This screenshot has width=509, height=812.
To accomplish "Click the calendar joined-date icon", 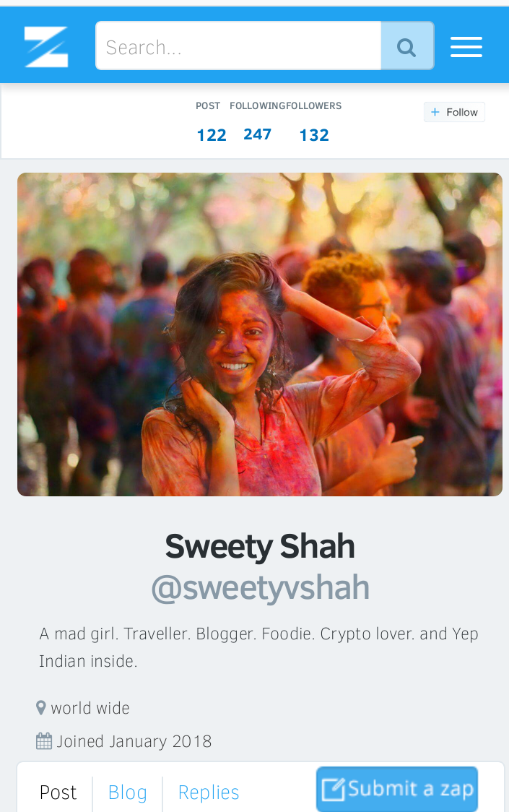I will pyautogui.click(x=44, y=741).
